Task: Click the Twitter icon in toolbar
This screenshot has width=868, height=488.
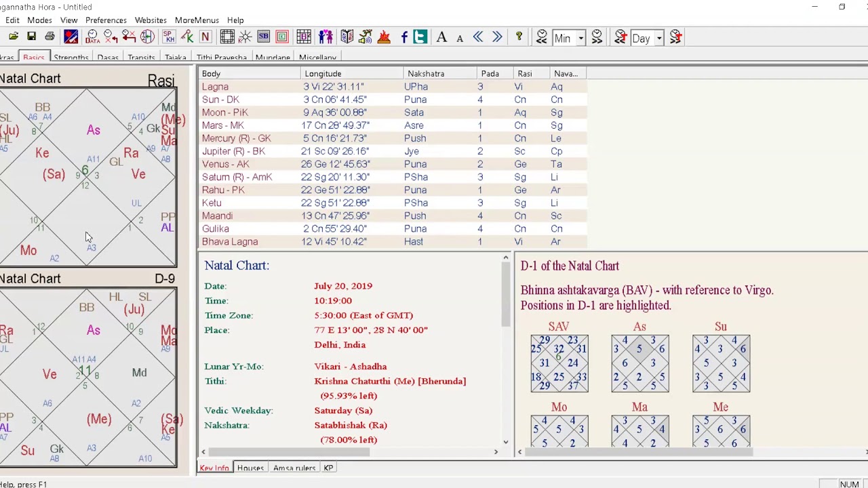Action: (x=420, y=37)
